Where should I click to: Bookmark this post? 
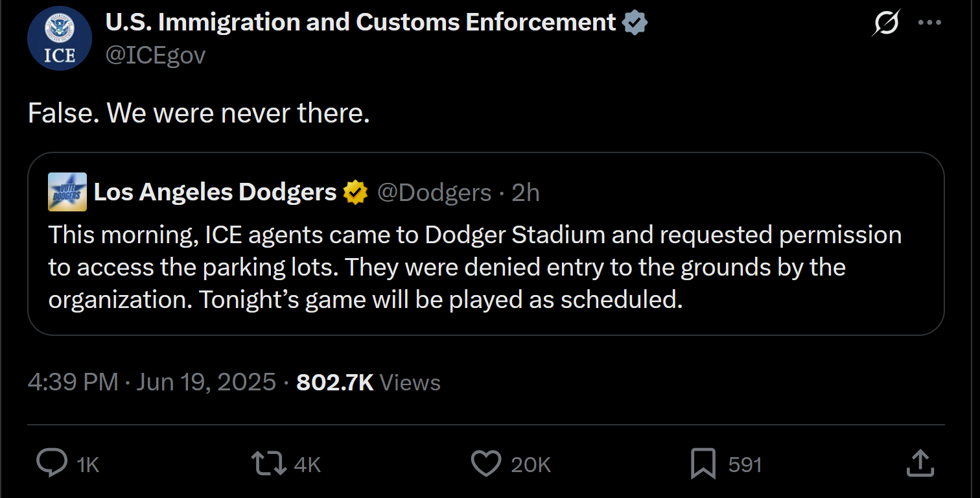click(703, 464)
